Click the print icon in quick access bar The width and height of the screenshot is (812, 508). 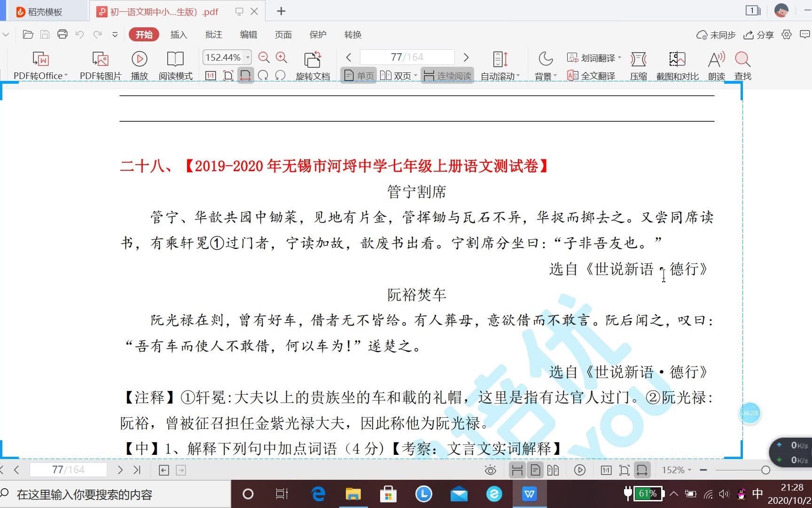62,34
